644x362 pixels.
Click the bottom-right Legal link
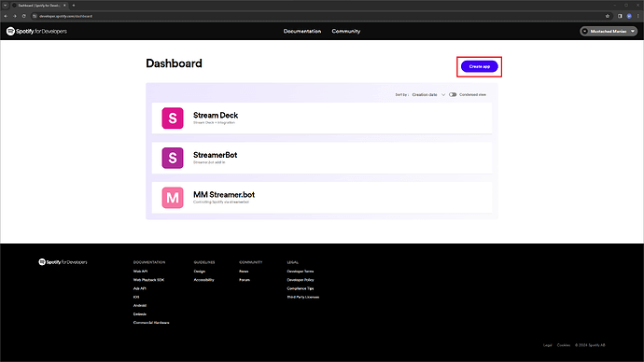[548, 345]
